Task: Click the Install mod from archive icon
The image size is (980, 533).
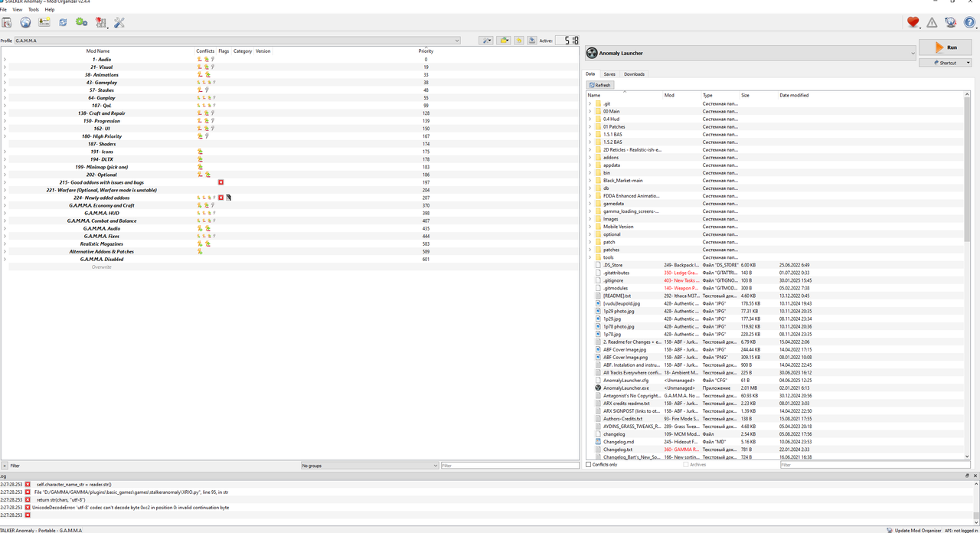Action: coord(7,23)
